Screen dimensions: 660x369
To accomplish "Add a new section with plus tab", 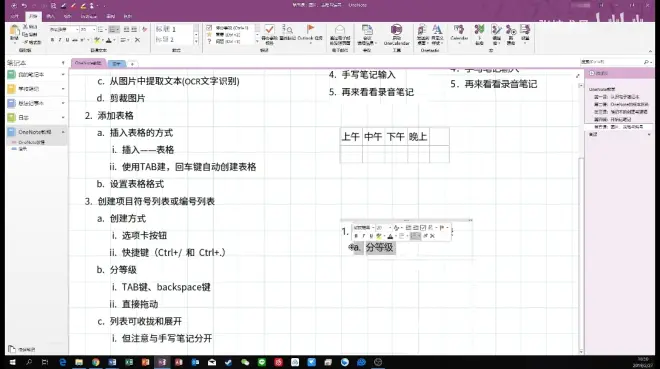I will pyautogui.click(x=132, y=64).
